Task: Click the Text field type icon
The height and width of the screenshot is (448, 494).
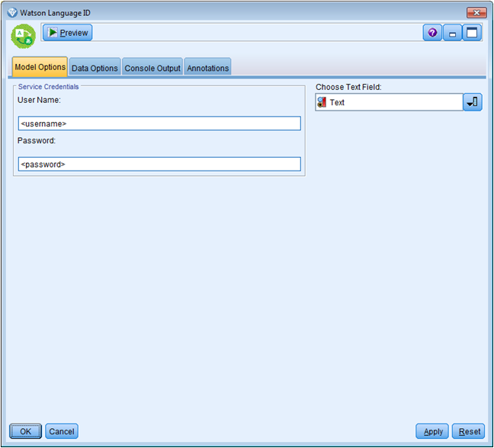Action: click(x=322, y=102)
